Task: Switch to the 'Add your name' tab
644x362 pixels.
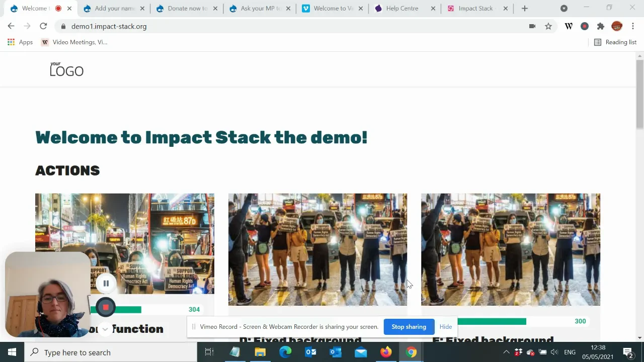Action: tap(115, 8)
